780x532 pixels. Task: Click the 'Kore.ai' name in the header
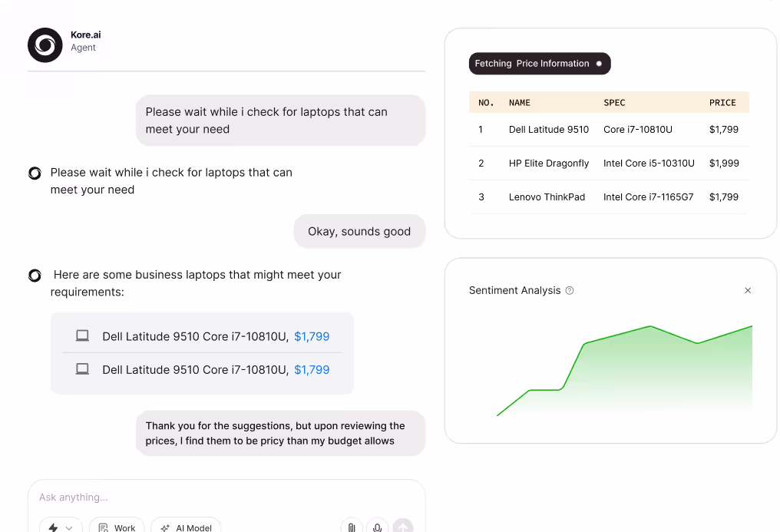[x=85, y=35]
